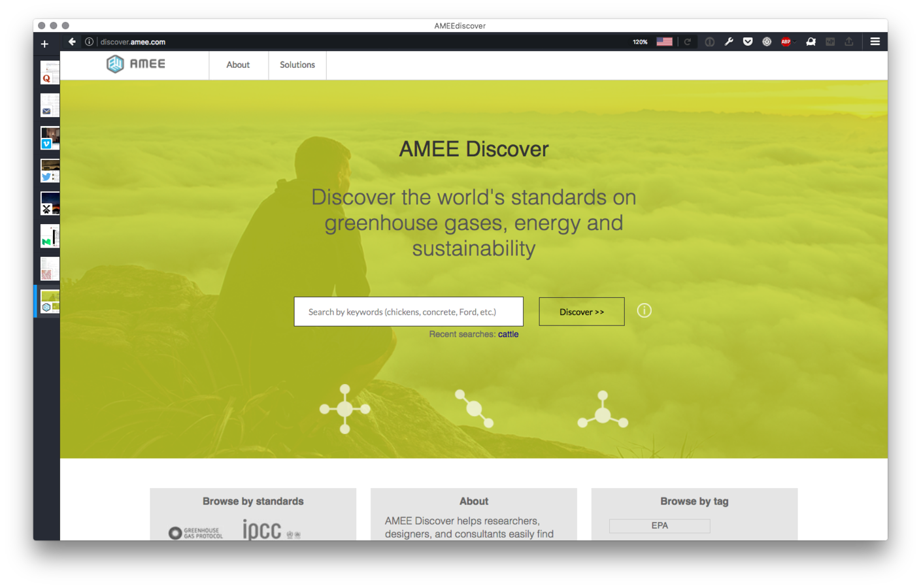This screenshot has width=921, height=588.
Task: Switch to the Twitter tab thumbnail
Action: (x=50, y=171)
